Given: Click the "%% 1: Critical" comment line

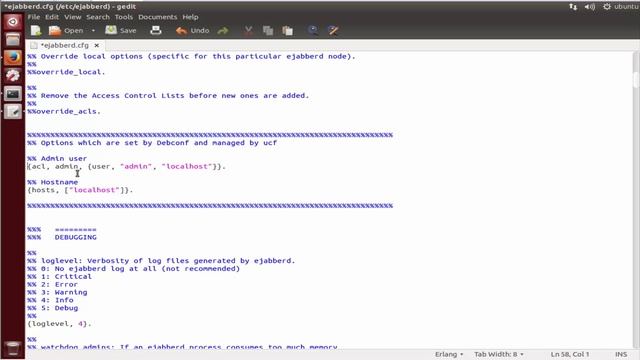Looking at the screenshot, I should pyautogui.click(x=60, y=276).
